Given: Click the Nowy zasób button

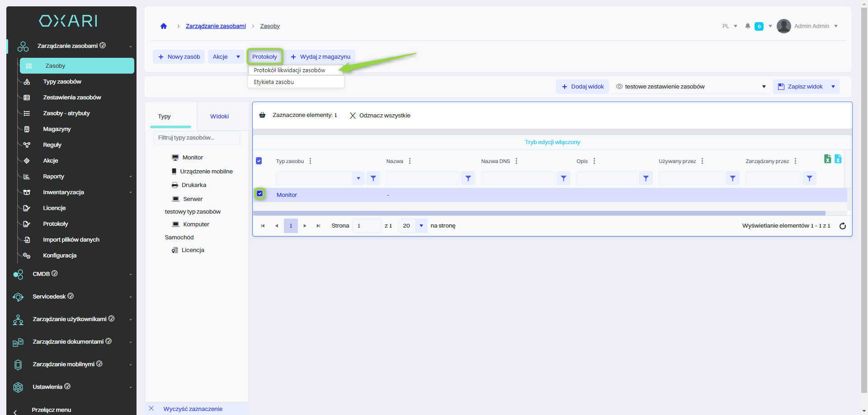Looking at the screenshot, I should click(x=179, y=57).
